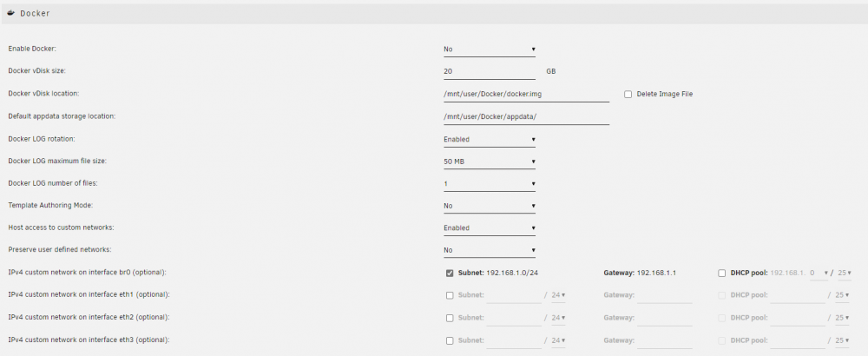868x356 pixels.
Task: Click 'Host access to custom networks:' label
Action: 59,227
